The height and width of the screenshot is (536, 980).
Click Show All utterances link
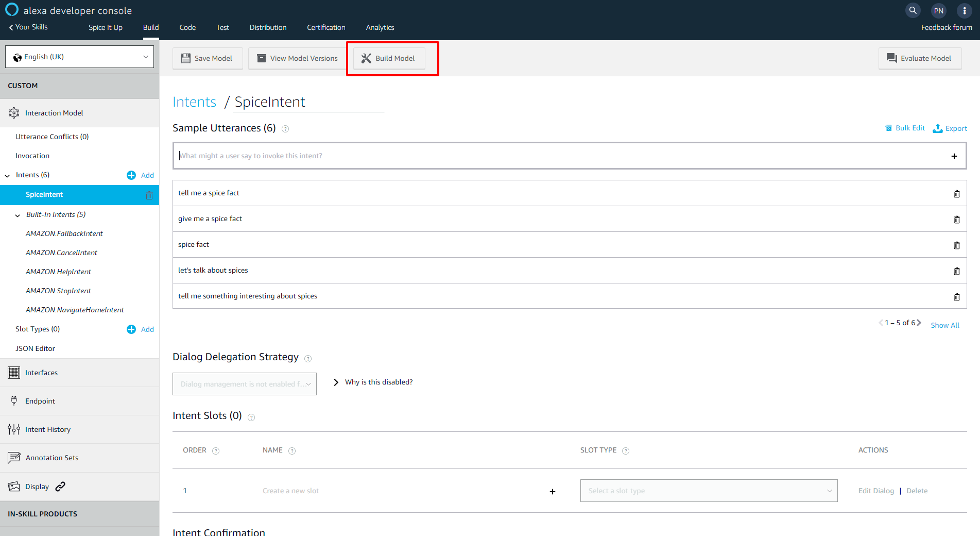945,325
